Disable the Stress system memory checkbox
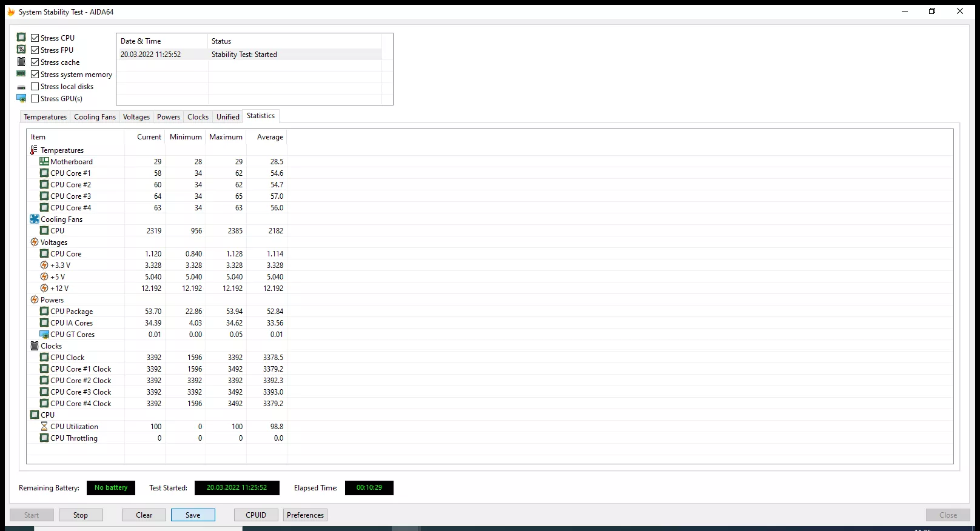980x531 pixels. 35,75
